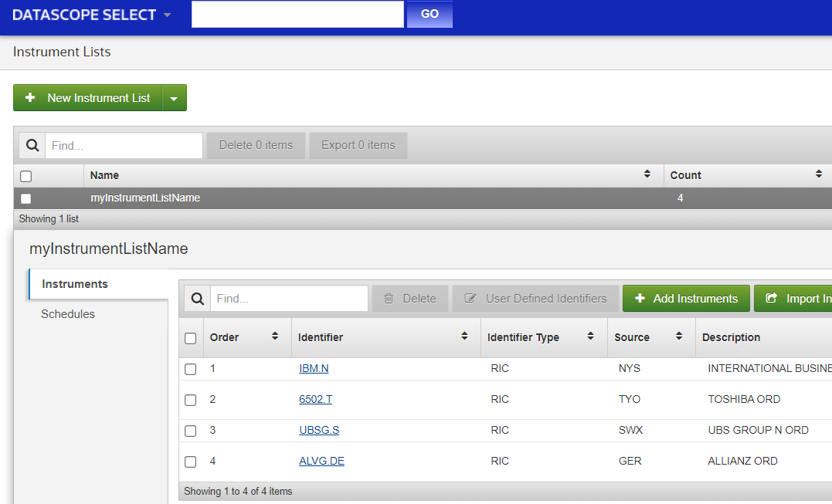Screen dimensions: 832x504
Task: Click the TOSHIBA ORD description cell
Action: (744, 399)
